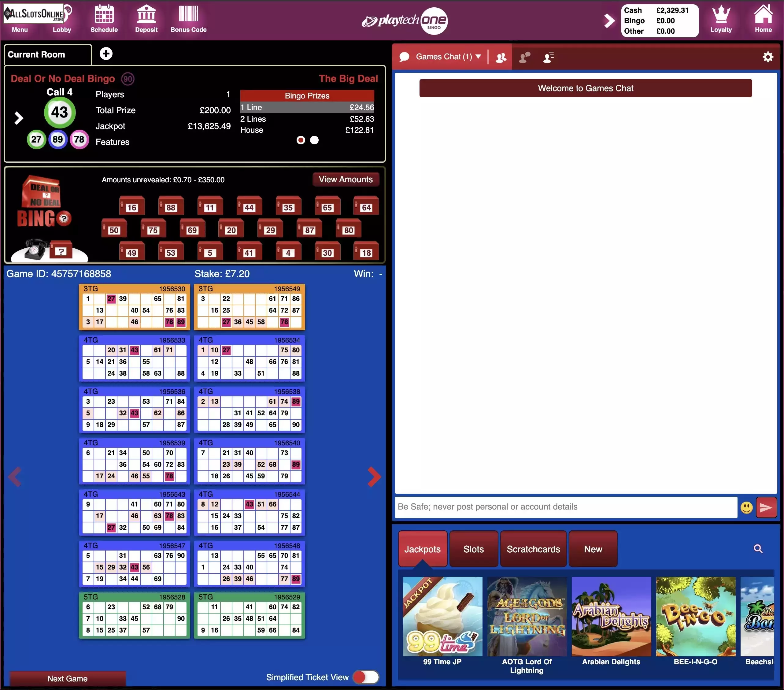The image size is (784, 690).
Task: Expand the balance panel arrow near Cash
Action: click(x=609, y=21)
